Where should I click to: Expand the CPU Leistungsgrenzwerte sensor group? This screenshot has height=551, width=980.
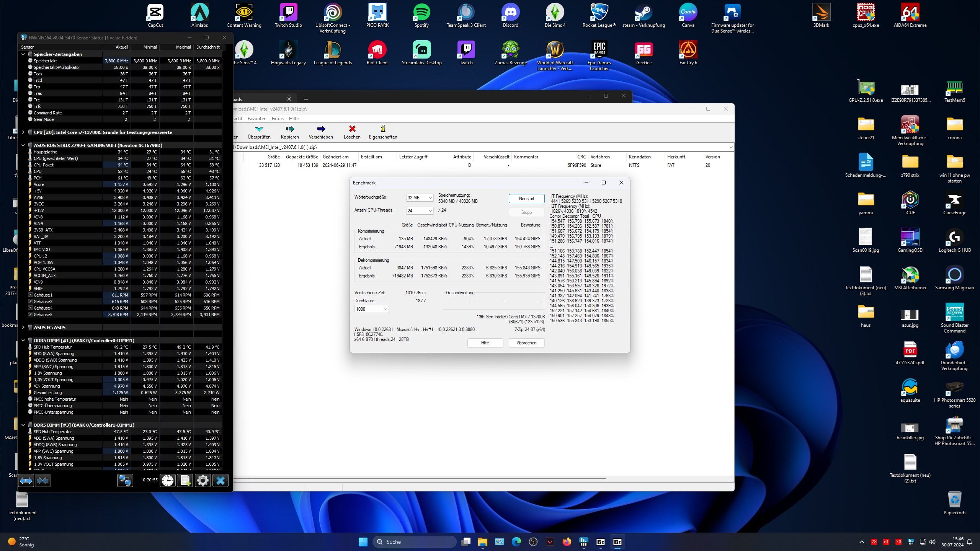pos(23,132)
